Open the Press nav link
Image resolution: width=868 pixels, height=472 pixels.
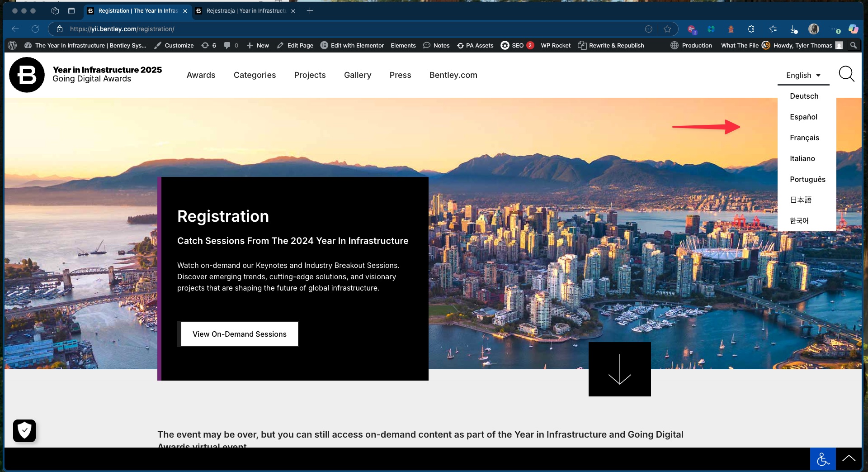coord(400,75)
